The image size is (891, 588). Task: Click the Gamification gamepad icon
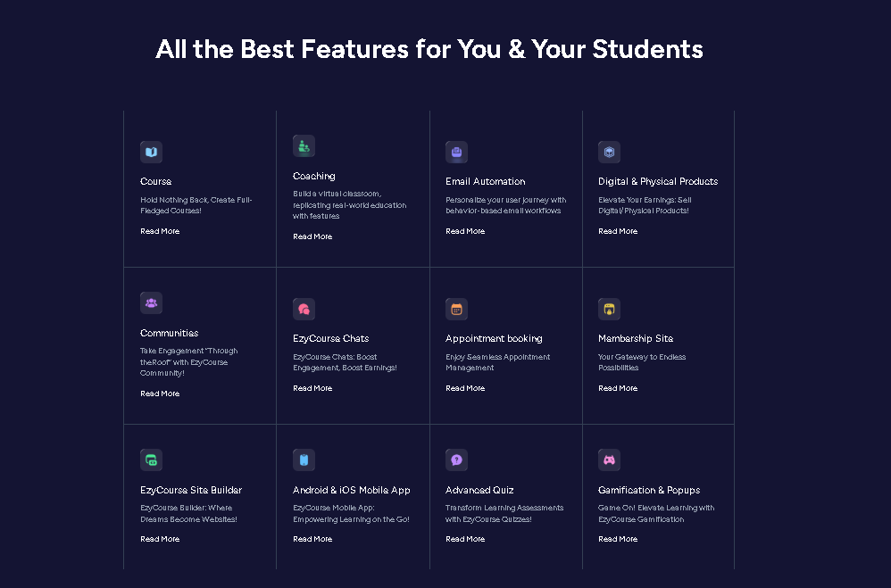[x=609, y=460]
